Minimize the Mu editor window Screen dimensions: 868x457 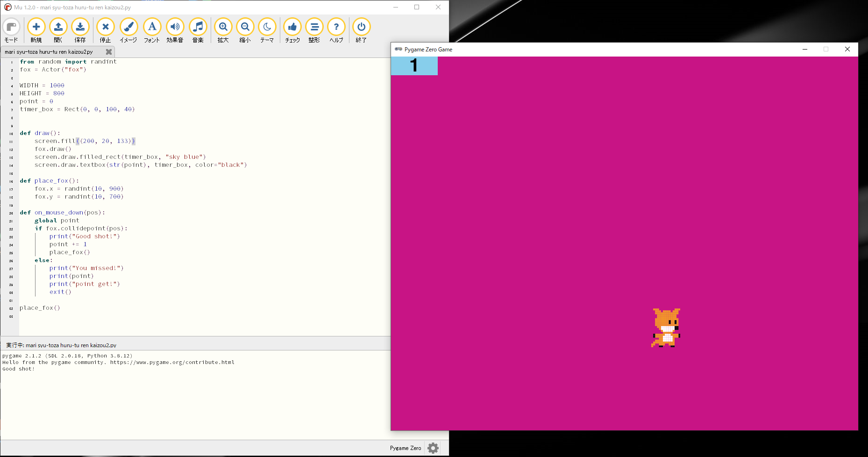click(x=396, y=7)
